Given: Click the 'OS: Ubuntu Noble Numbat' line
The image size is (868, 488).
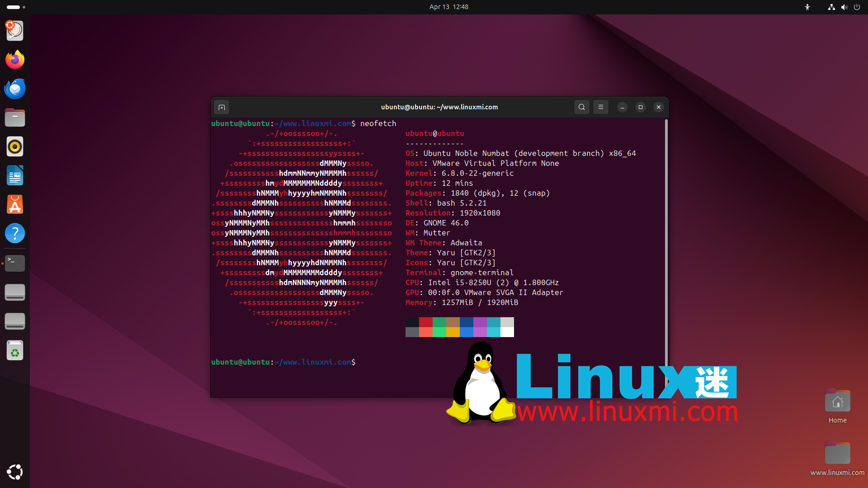Looking at the screenshot, I should [520, 153].
